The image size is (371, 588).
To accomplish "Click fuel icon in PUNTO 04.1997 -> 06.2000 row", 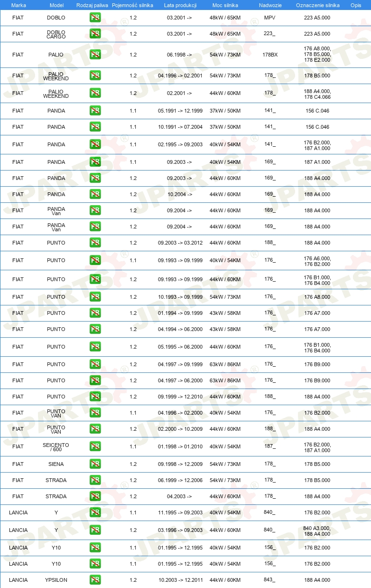I will pos(95,380).
